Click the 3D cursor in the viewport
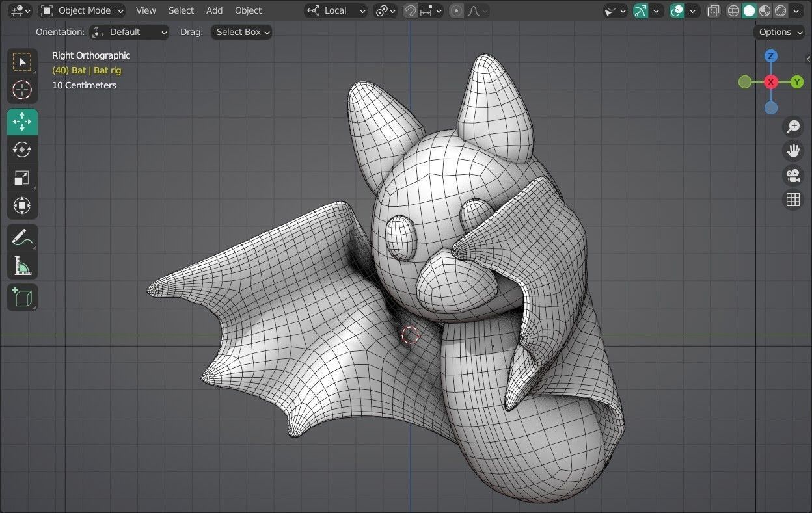This screenshot has width=812, height=513. click(x=410, y=335)
